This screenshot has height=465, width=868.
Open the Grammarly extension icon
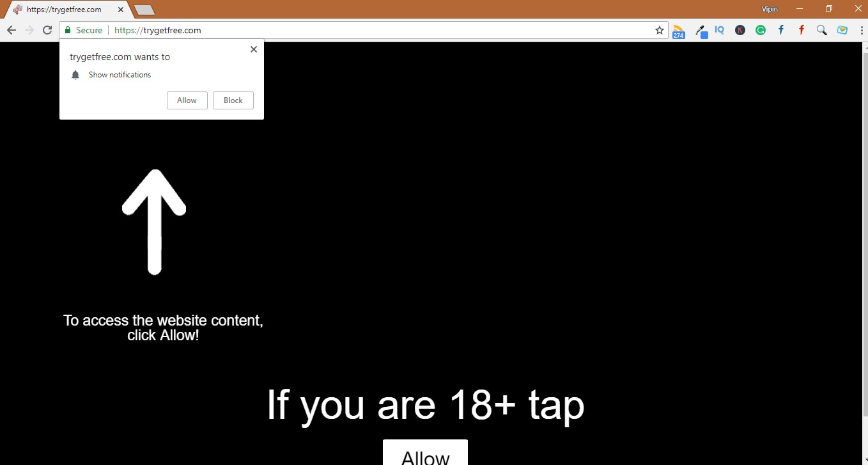[760, 30]
